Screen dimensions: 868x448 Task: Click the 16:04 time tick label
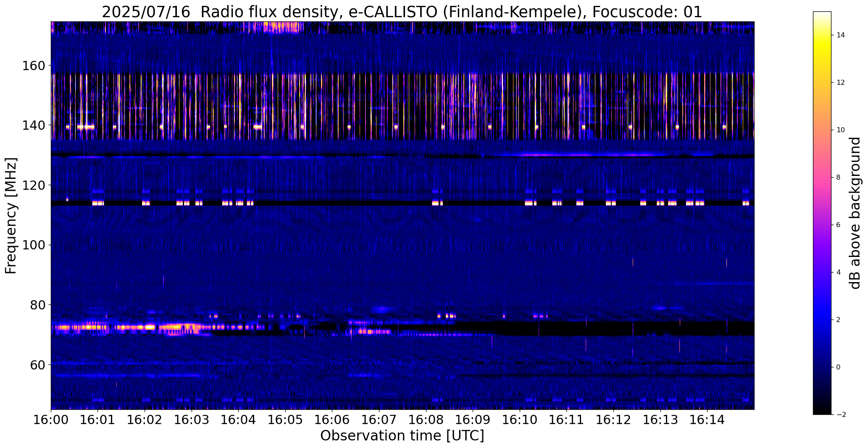coord(239,420)
